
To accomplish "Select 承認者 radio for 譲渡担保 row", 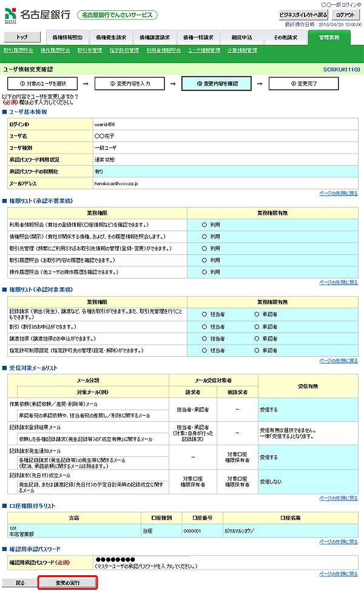I will click(257, 339).
